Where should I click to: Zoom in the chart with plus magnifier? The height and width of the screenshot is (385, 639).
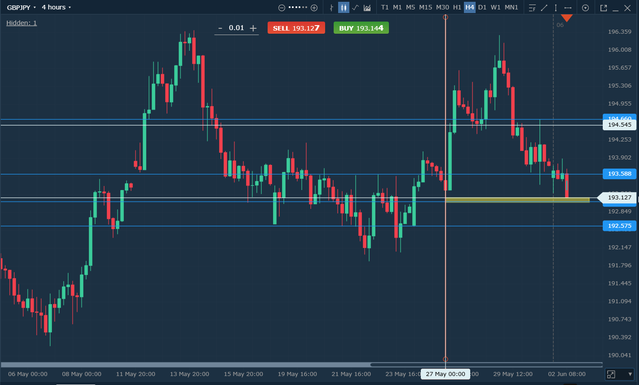[314, 8]
